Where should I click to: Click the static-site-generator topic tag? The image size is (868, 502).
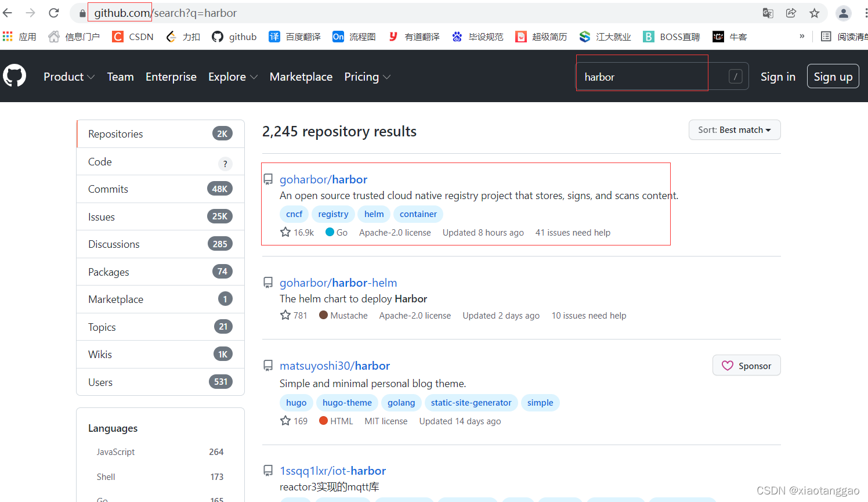471,403
